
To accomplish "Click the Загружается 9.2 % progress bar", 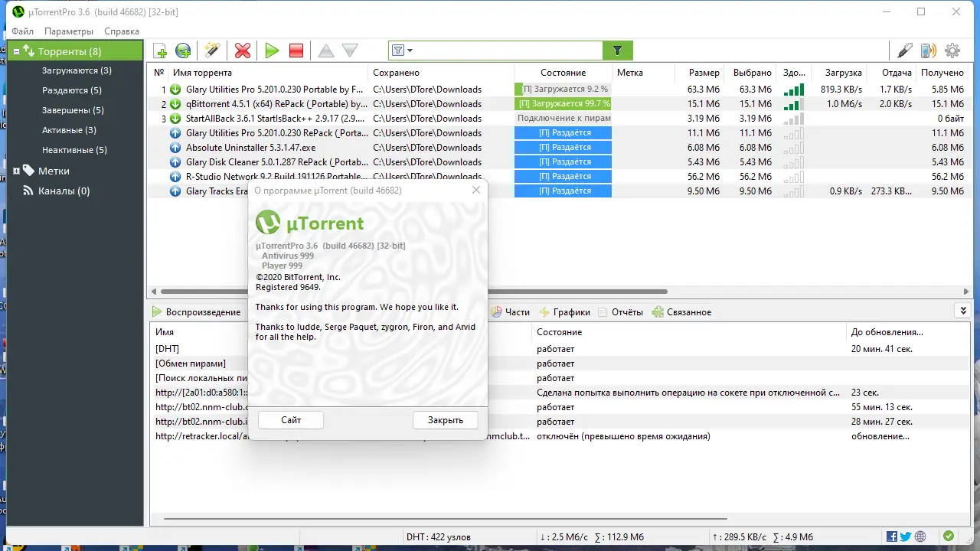I will point(563,90).
